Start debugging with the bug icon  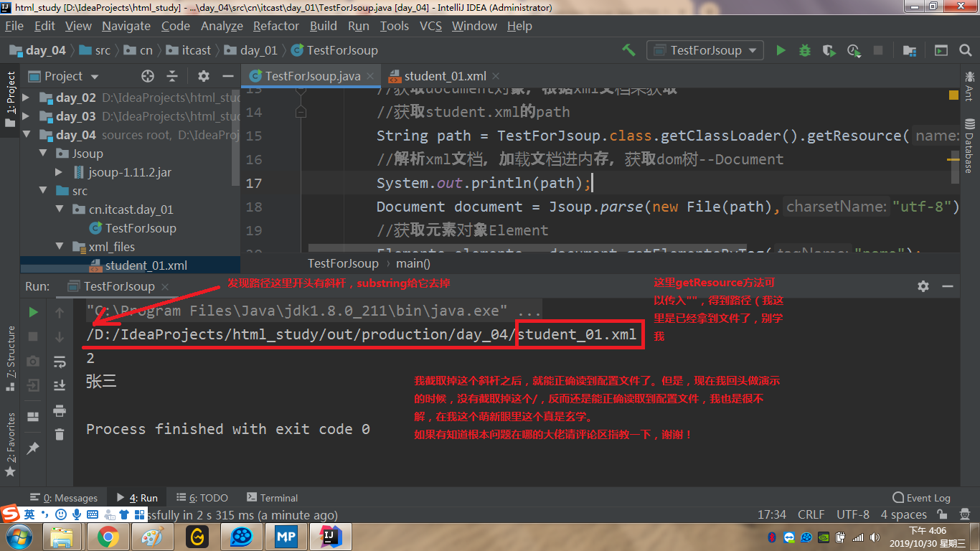[805, 50]
